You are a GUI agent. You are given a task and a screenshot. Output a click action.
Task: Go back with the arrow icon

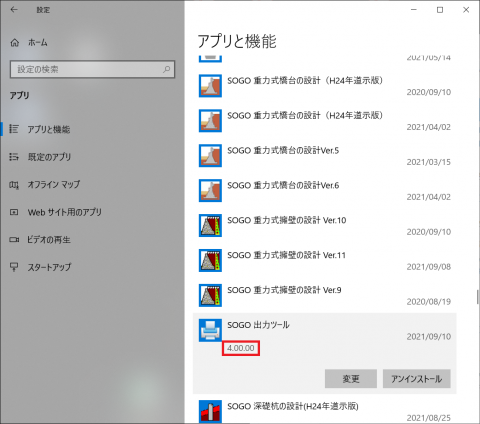[x=14, y=10]
